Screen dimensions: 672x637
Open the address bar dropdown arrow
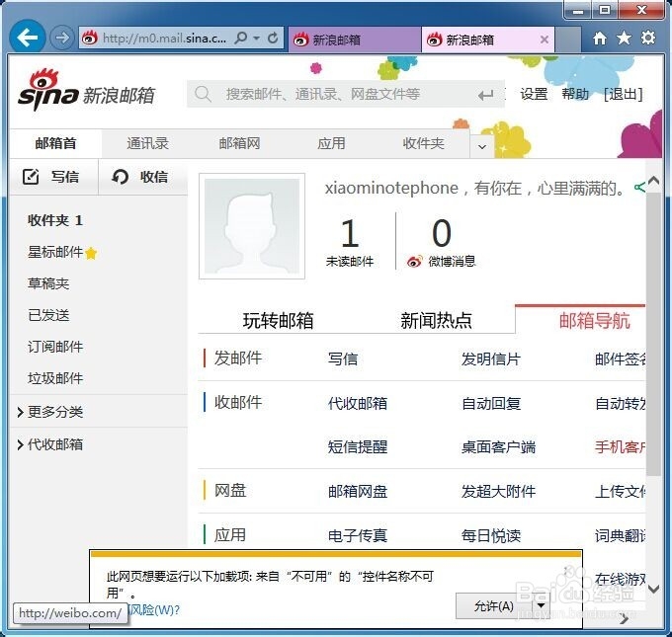[x=256, y=39]
